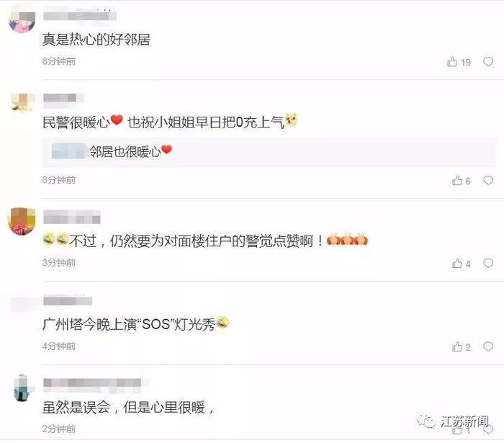Reply to comment posted 3分钟前
Screen dimensions: 504x443
[488, 264]
